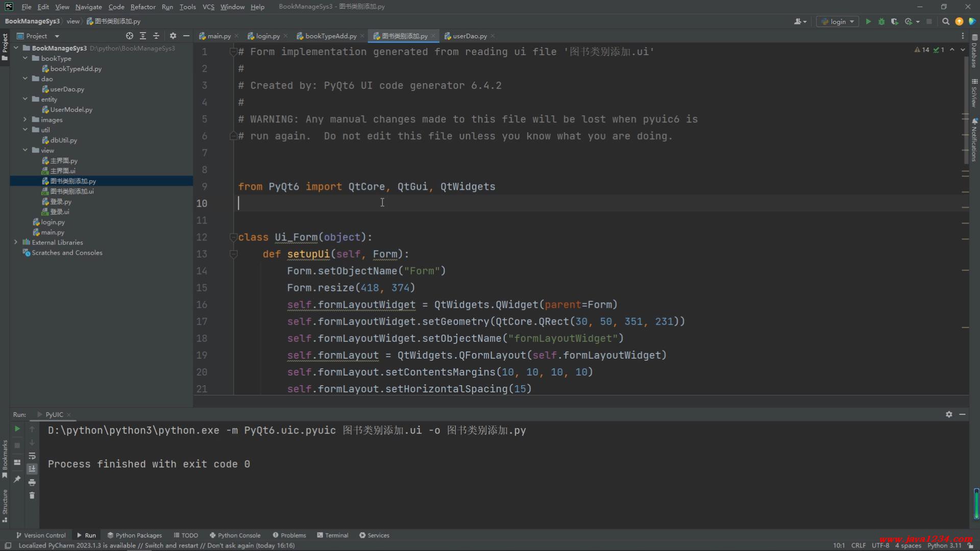Image resolution: width=980 pixels, height=551 pixels.
Task: Switch to userDao.py editor tab
Action: (x=470, y=36)
